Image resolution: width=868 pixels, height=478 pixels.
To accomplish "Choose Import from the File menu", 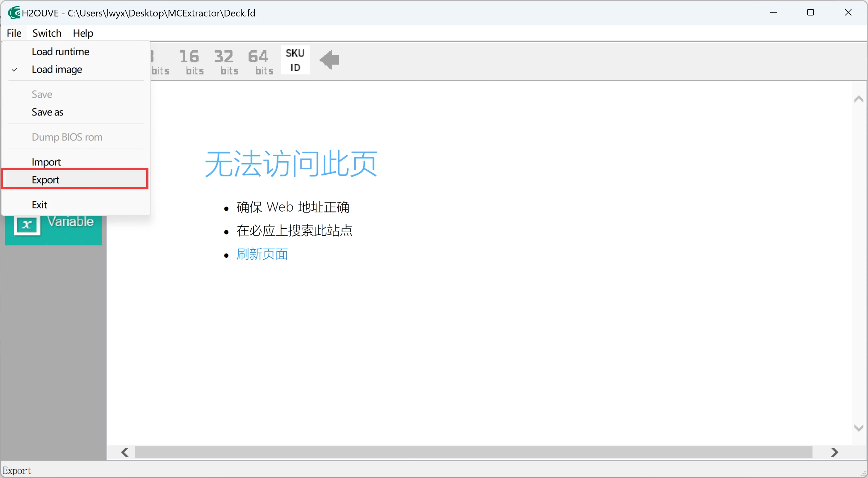I will coord(76,162).
